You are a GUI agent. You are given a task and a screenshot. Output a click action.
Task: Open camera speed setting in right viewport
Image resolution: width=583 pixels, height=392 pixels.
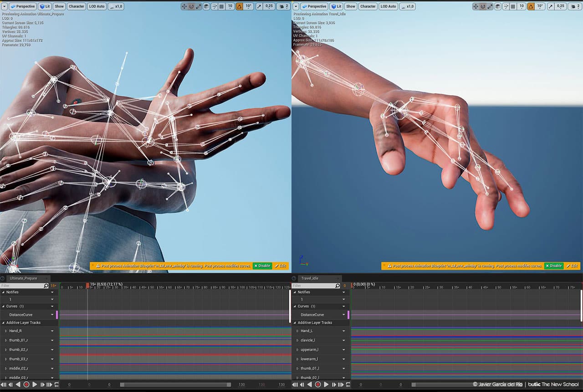(x=574, y=6)
